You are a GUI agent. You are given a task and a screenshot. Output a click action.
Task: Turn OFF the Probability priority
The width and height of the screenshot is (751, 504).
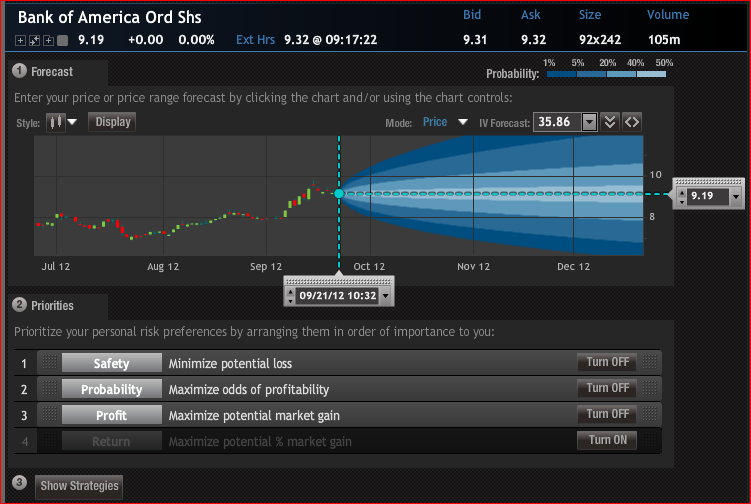click(x=607, y=388)
